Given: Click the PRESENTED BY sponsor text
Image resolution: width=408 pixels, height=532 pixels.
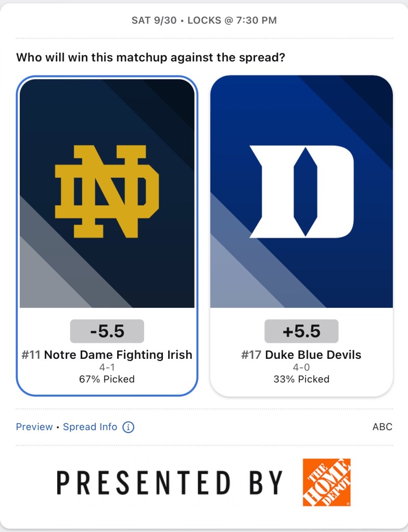Looking at the screenshot, I should pyautogui.click(x=170, y=483).
